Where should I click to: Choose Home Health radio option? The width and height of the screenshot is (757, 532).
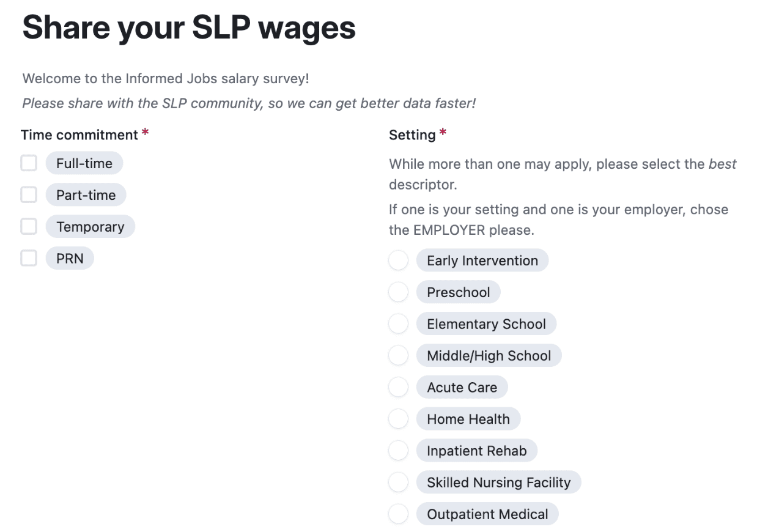[x=398, y=419]
